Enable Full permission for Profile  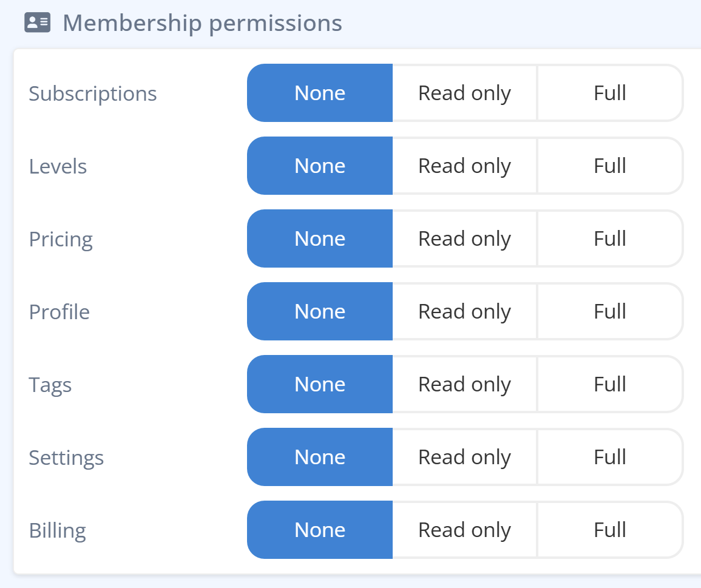[609, 311]
